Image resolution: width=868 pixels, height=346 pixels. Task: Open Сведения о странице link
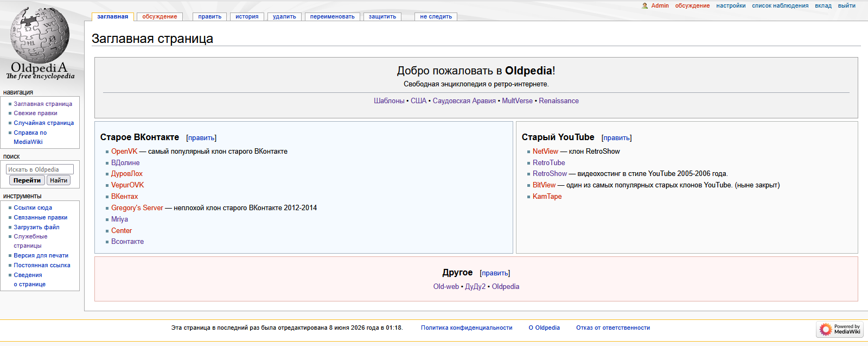pos(30,279)
